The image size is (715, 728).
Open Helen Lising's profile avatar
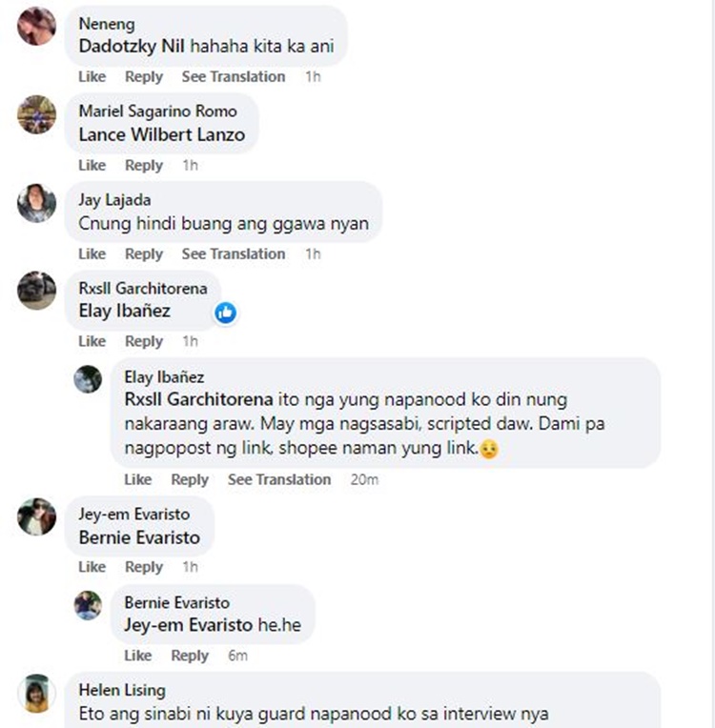coord(36,693)
